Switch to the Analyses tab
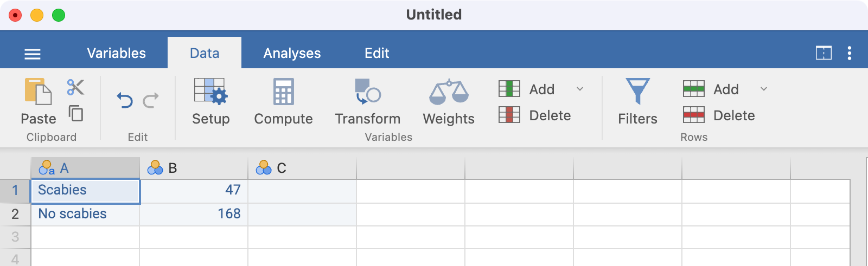The image size is (868, 266). pos(292,53)
